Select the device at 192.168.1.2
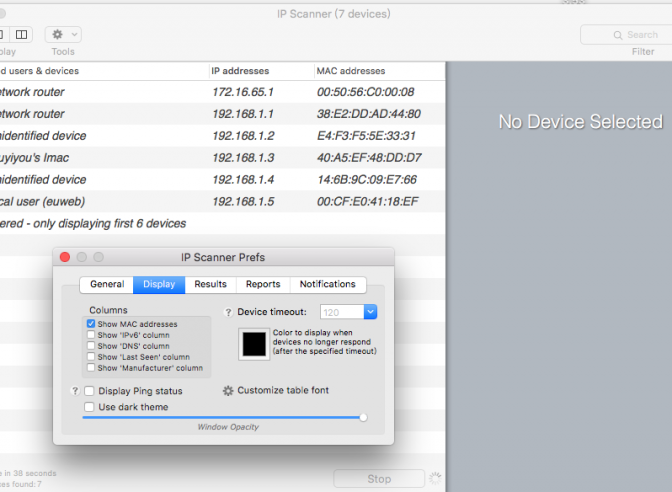Screen dimensions: 672x492 222,135
